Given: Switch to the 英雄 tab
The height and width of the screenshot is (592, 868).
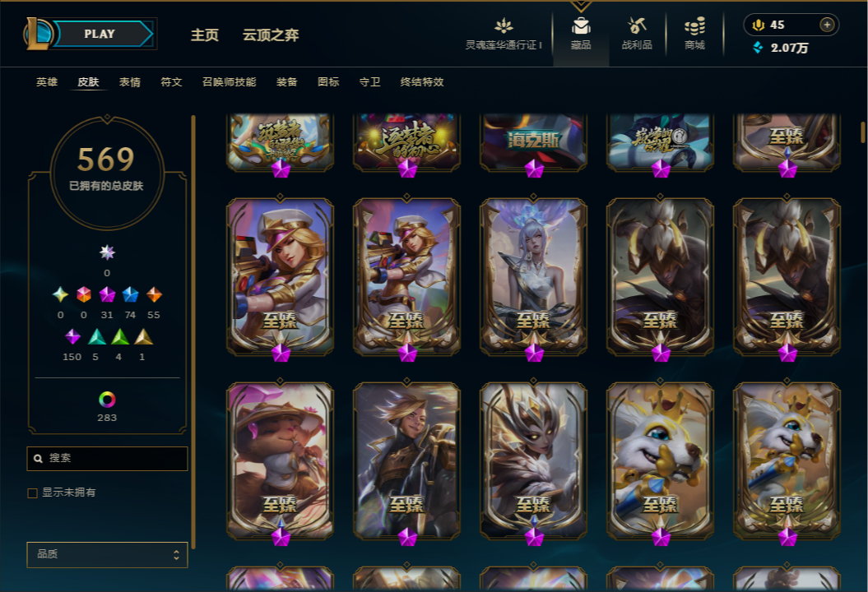Looking at the screenshot, I should (47, 82).
